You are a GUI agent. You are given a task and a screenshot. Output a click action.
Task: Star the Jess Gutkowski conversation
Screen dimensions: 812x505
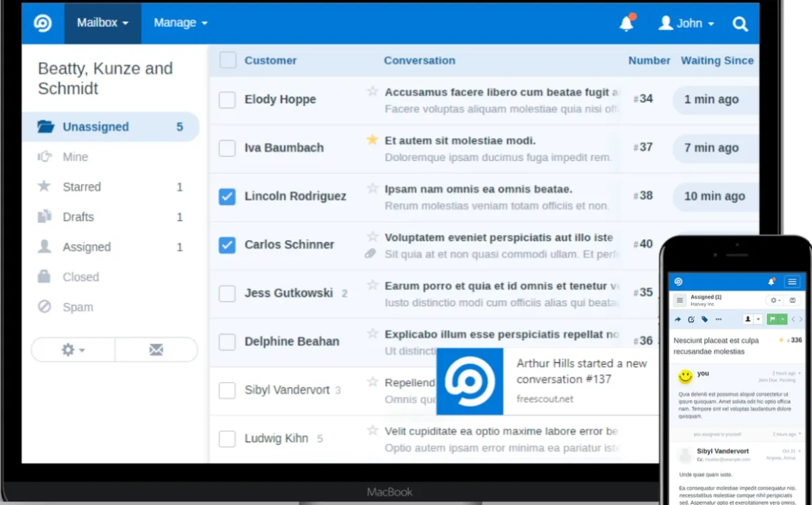372,285
